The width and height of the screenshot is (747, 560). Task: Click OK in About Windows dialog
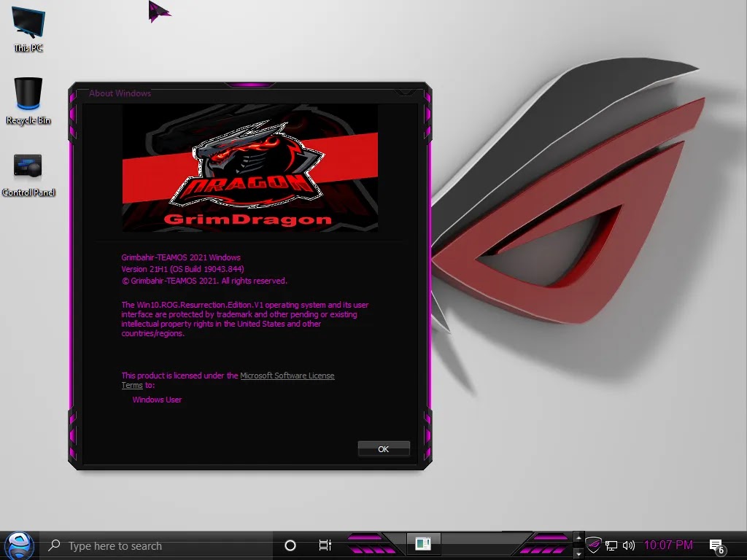click(x=384, y=448)
